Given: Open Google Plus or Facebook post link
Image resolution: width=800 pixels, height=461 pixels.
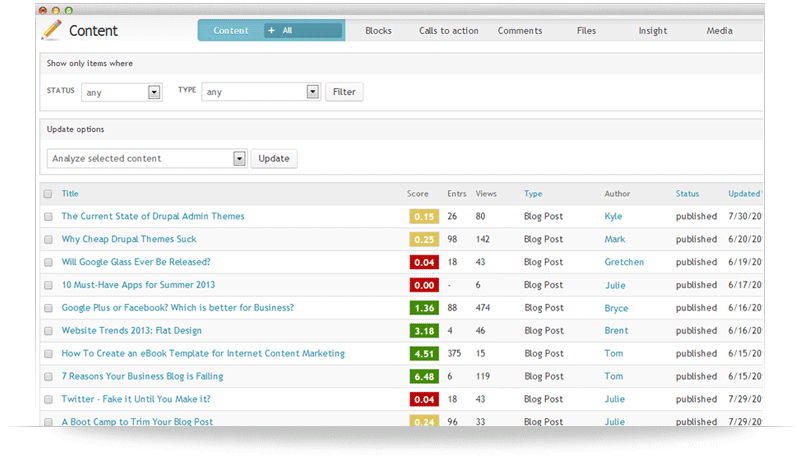Looking at the screenshot, I should click(x=178, y=308).
